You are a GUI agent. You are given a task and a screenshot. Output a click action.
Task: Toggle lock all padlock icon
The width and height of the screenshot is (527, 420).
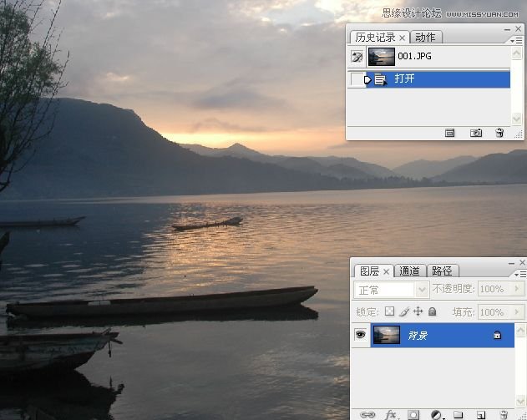coord(433,311)
